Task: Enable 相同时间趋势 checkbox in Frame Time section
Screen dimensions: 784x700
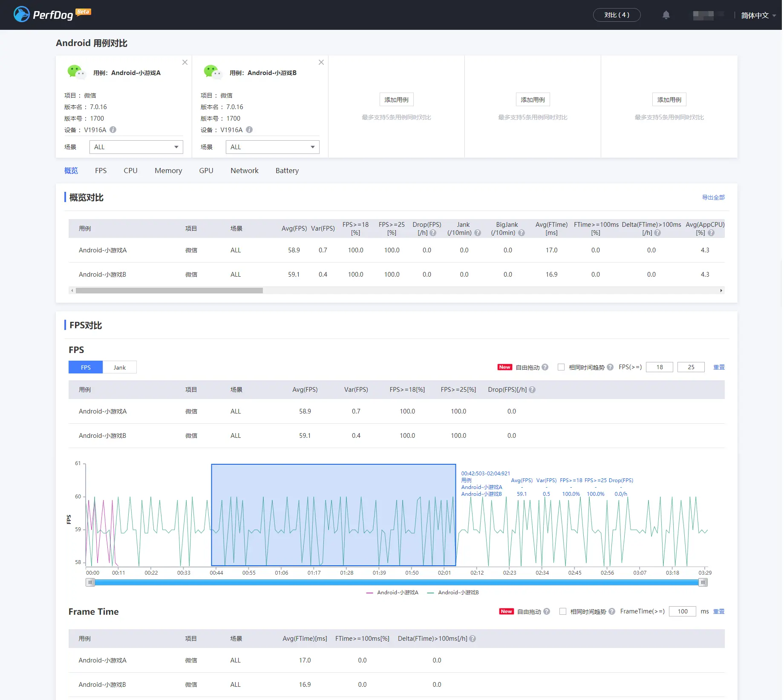Action: tap(563, 611)
